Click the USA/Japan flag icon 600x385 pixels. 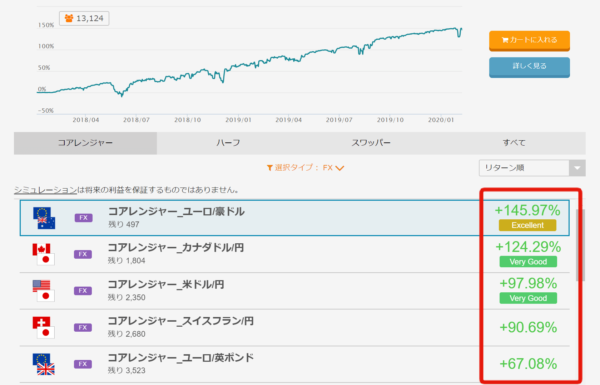44,291
